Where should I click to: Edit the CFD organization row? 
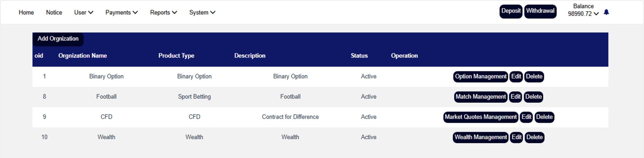click(526, 117)
